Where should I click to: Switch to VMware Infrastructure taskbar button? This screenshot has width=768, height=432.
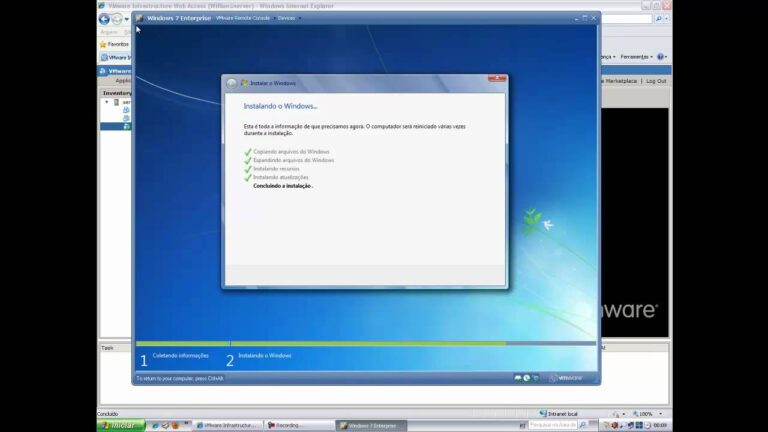(228, 426)
